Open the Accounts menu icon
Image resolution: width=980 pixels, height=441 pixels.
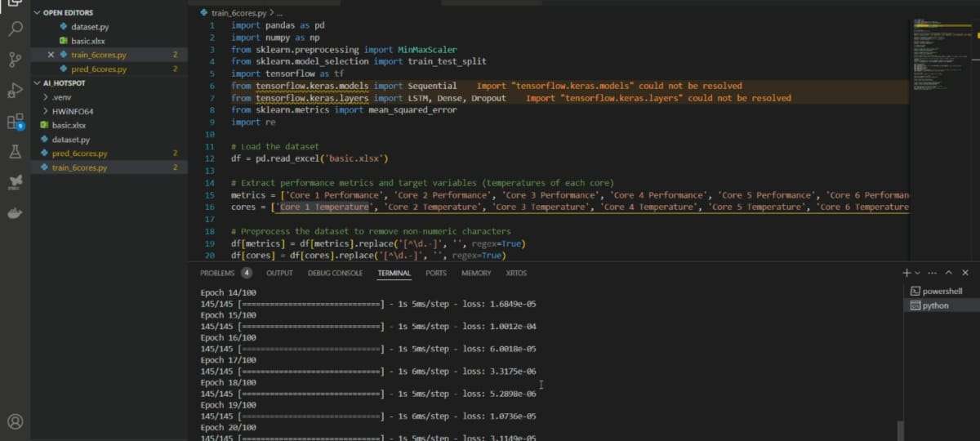[15, 422]
